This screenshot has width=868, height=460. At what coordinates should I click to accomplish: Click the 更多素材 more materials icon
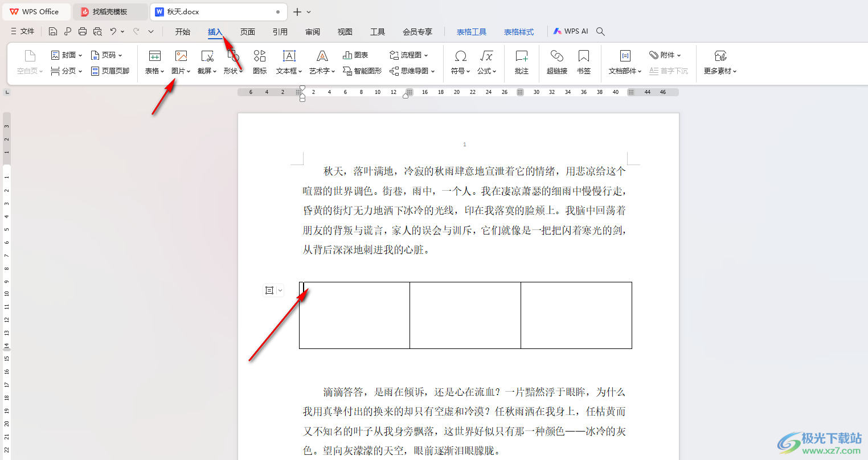click(x=720, y=56)
